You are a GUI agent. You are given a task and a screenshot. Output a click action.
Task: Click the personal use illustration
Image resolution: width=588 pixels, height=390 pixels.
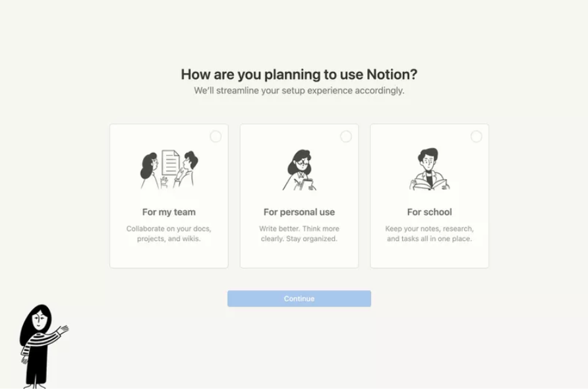299,168
